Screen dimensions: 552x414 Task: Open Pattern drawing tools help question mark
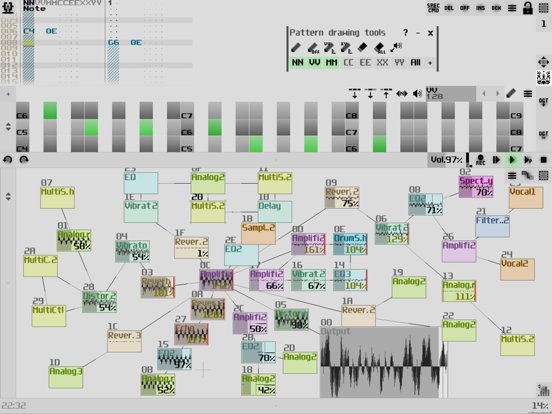(405, 33)
